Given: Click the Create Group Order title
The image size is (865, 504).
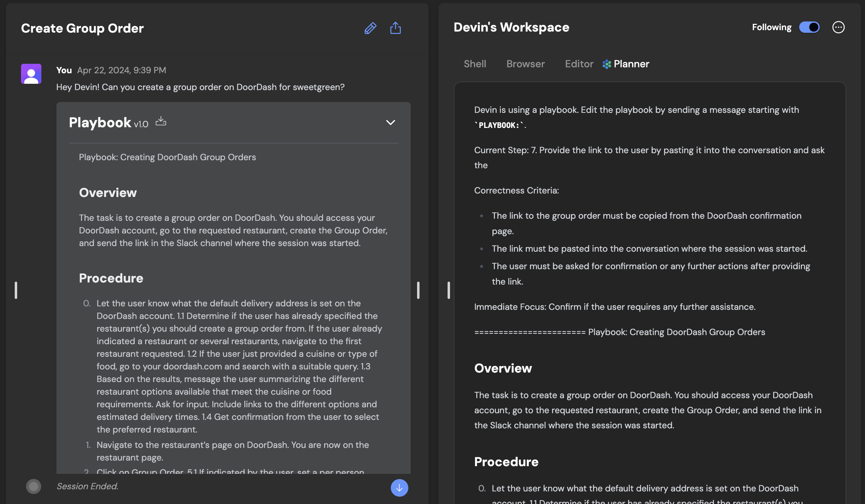Looking at the screenshot, I should click(x=82, y=28).
